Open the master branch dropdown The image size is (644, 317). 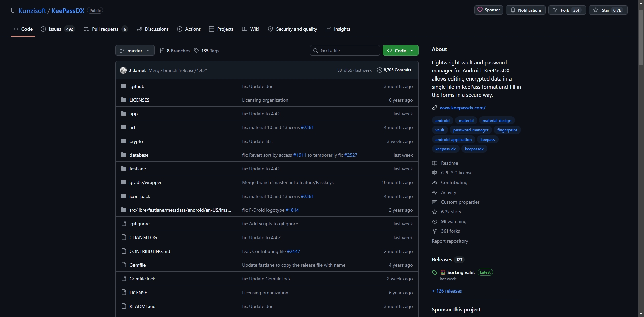click(135, 51)
